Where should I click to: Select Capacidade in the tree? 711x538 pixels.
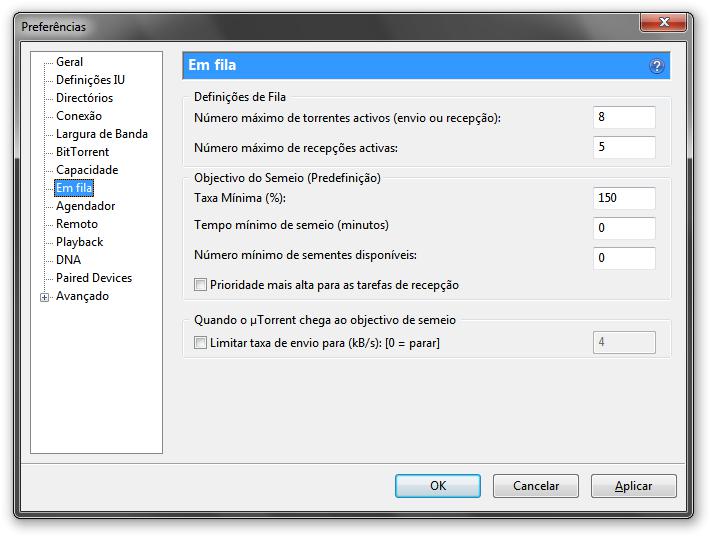87,170
